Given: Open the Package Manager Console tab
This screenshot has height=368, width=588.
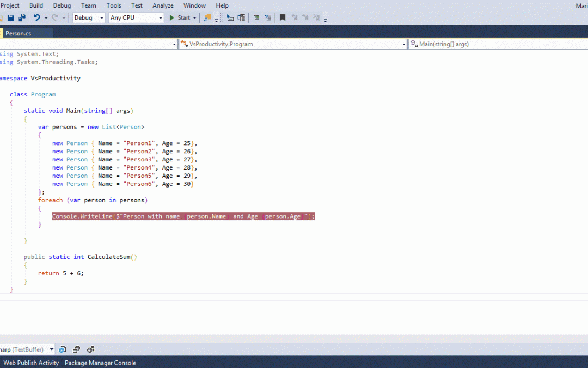Looking at the screenshot, I should (x=100, y=363).
